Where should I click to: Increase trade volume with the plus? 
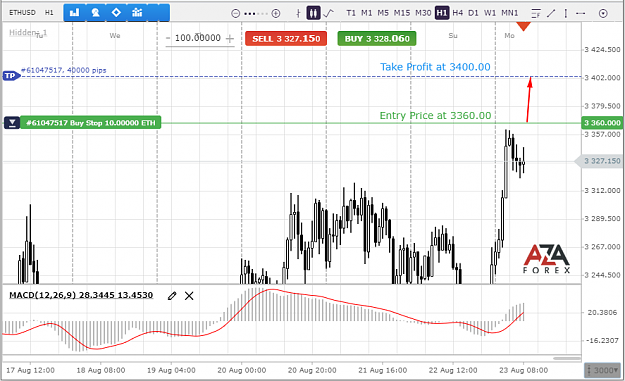pyautogui.click(x=230, y=39)
